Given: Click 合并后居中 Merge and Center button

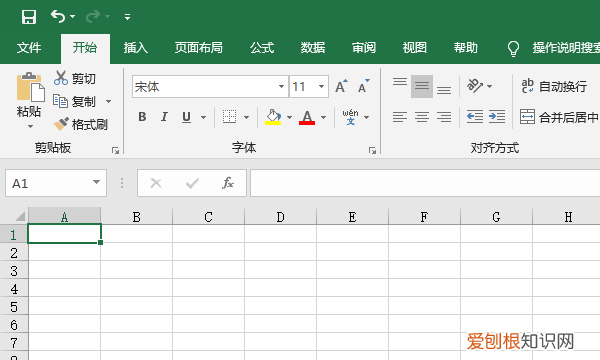Looking at the screenshot, I should click(x=559, y=117).
